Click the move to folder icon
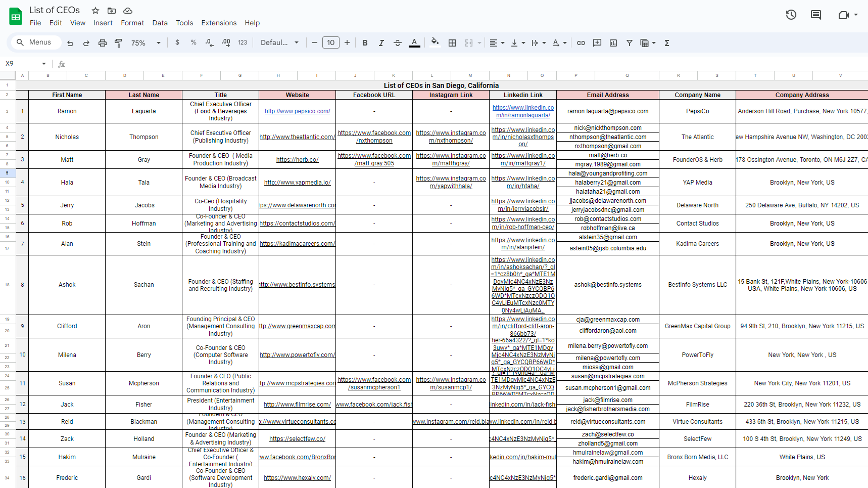The height and width of the screenshot is (488, 868). [112, 11]
